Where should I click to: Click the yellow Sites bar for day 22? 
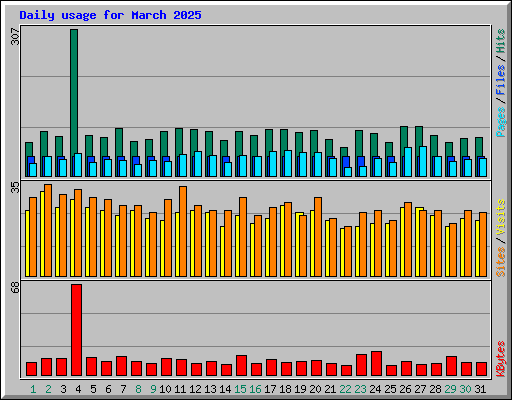tap(342, 252)
